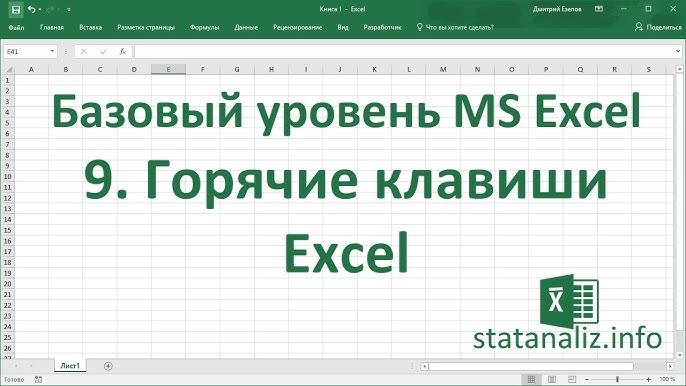Click the 'Что вы хотите сделать?' search box
This screenshot has width=686, height=386.
pos(455,27)
